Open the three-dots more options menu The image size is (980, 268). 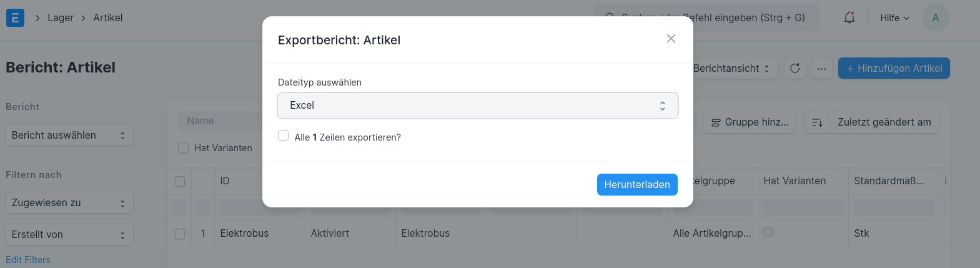(x=821, y=68)
